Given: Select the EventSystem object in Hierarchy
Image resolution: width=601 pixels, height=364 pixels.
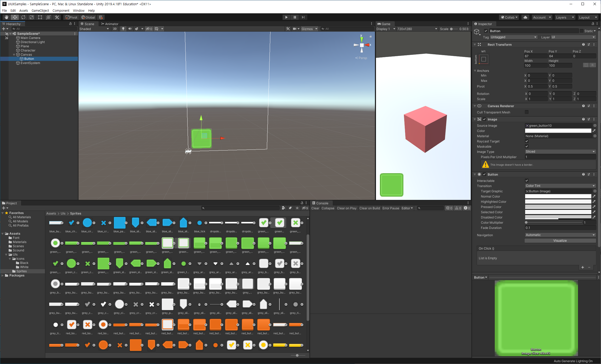Looking at the screenshot, I should point(30,63).
